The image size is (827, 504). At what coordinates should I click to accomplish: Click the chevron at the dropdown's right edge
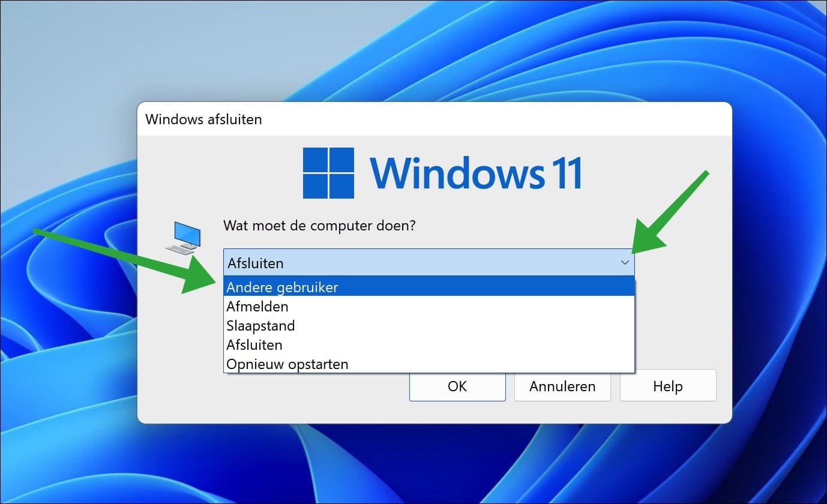pos(624,263)
